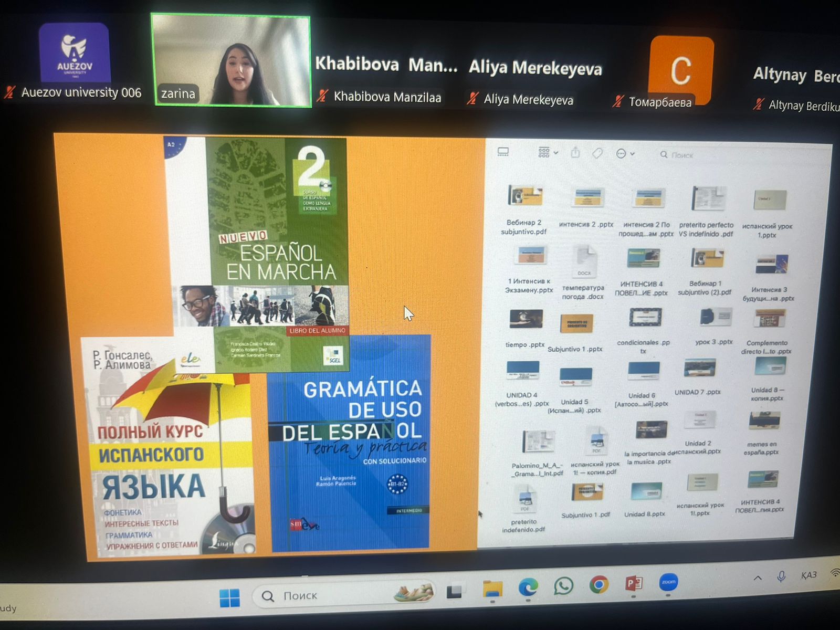Select the Auezov university 006 participant tile
840x630 pixels.
coord(75,62)
